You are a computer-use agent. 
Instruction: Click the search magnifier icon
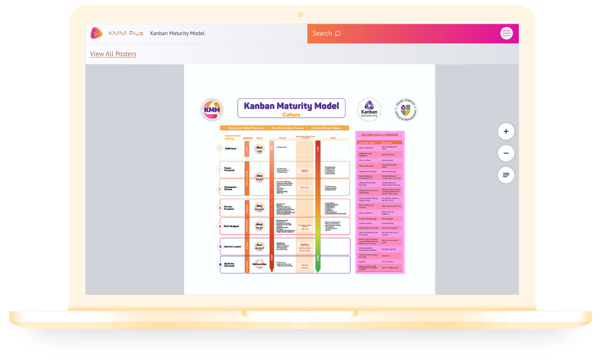[x=338, y=34]
